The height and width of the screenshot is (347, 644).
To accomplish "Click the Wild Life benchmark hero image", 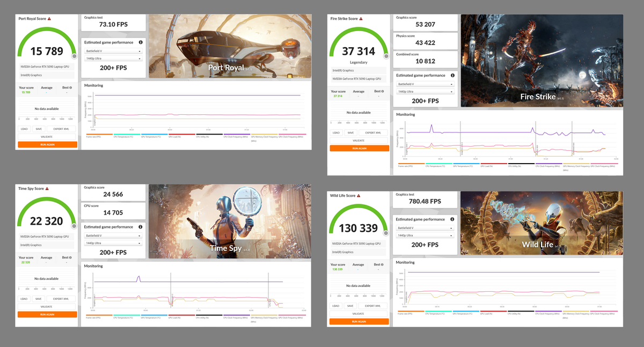I will tap(541, 223).
